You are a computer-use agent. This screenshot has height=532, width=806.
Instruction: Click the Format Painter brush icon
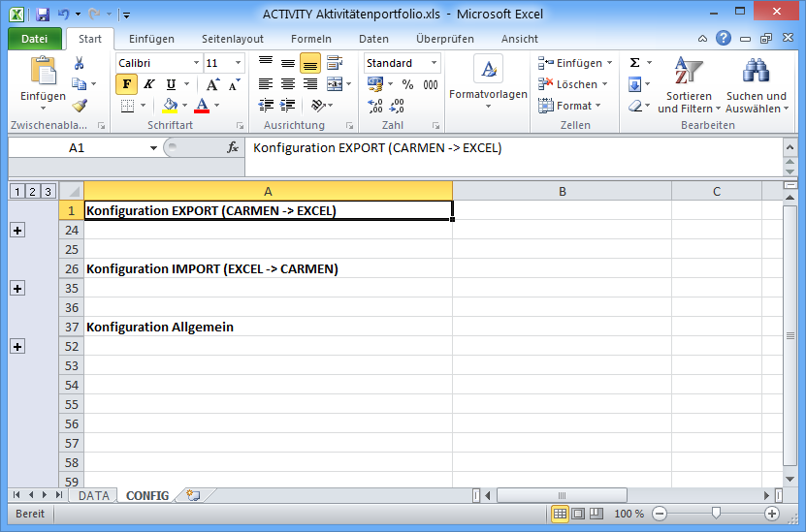[80, 106]
